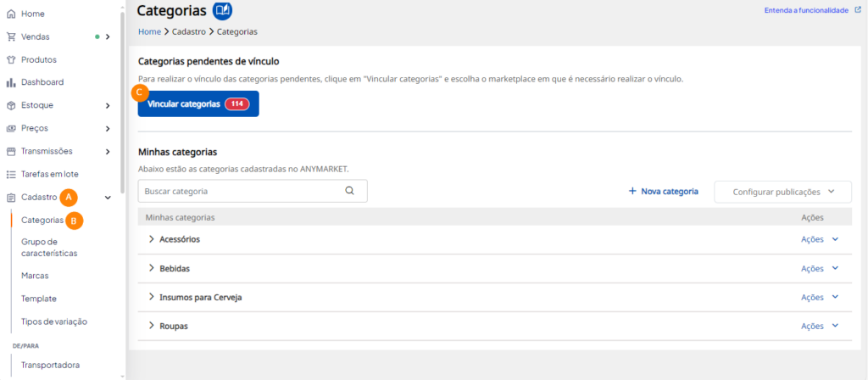Click the Buscar categoria search field
Image resolution: width=868 pixels, height=380 pixels.
pyautogui.click(x=253, y=191)
